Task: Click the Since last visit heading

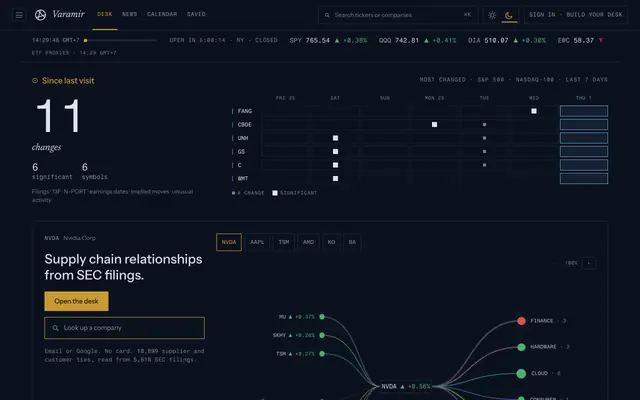Action: [68, 81]
